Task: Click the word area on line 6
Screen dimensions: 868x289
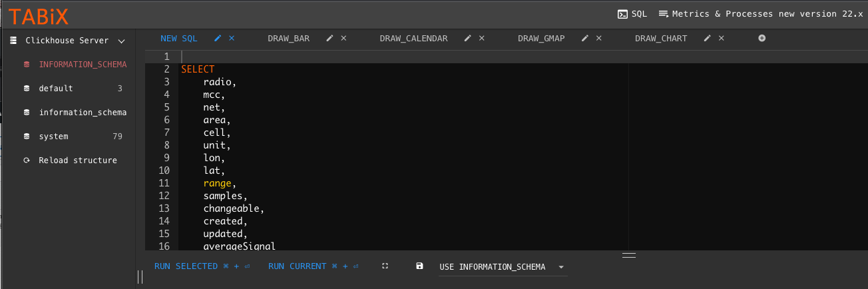Action: tap(215, 120)
